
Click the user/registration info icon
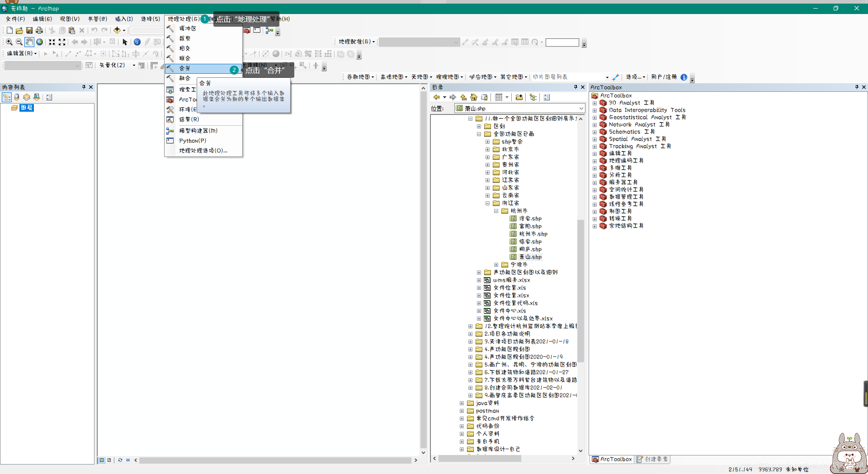click(684, 77)
